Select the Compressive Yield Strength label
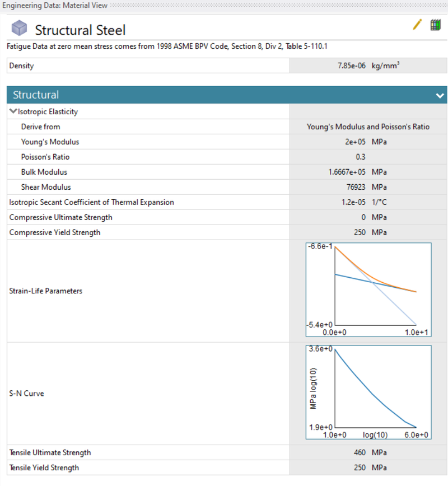This screenshot has width=448, height=486. (55, 232)
